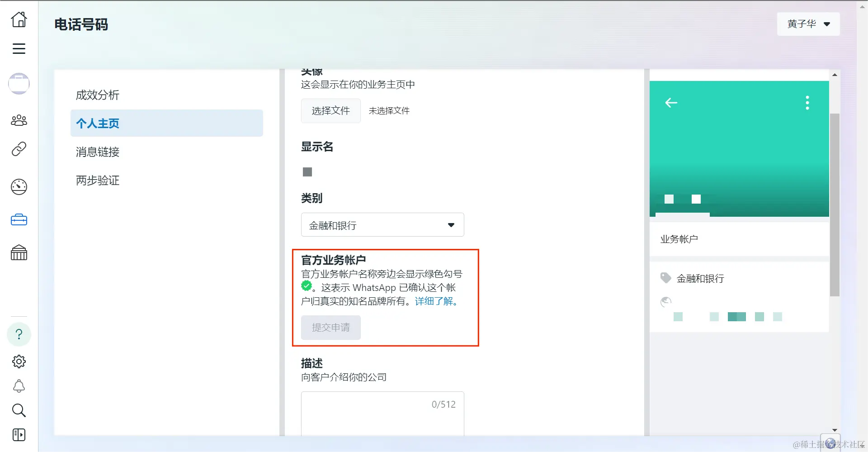Click the 选择文件 button

pyautogui.click(x=331, y=111)
